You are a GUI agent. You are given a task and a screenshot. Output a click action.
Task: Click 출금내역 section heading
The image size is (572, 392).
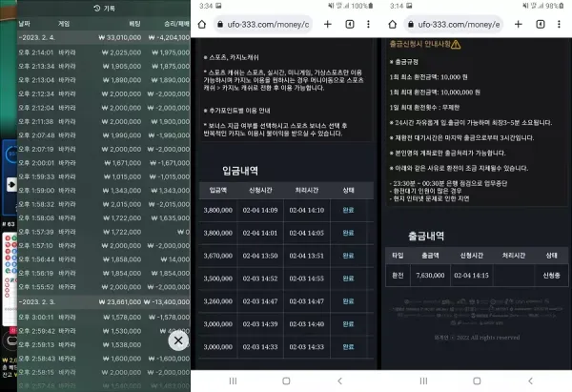click(x=426, y=236)
